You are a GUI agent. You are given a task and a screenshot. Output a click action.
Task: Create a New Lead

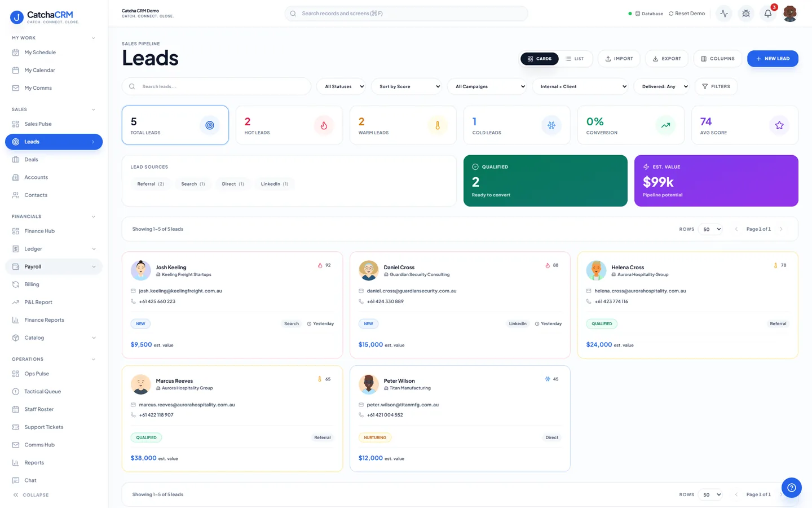point(773,59)
